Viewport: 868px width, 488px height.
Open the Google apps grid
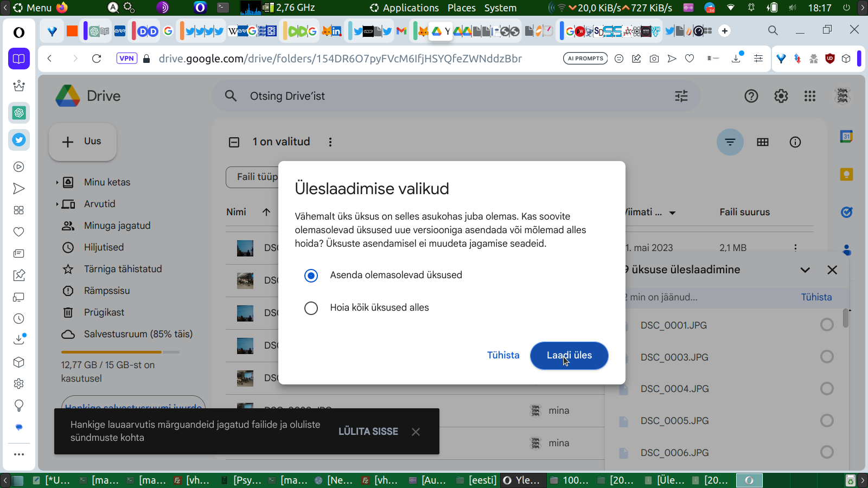[x=810, y=97]
